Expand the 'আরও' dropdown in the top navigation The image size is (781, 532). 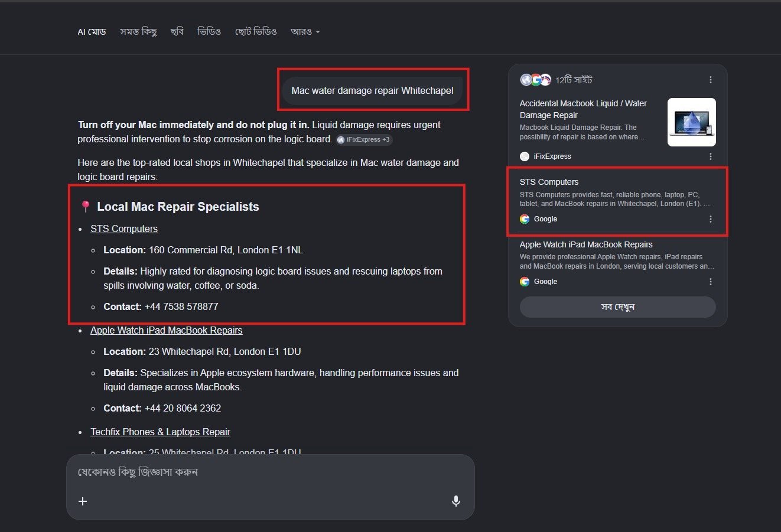pyautogui.click(x=305, y=32)
